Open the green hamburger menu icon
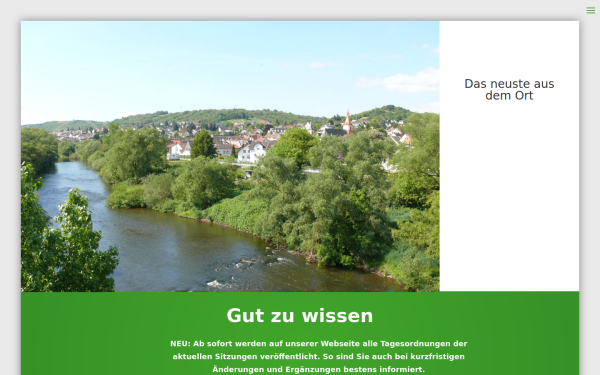Image resolution: width=600 pixels, height=375 pixels. click(x=590, y=10)
